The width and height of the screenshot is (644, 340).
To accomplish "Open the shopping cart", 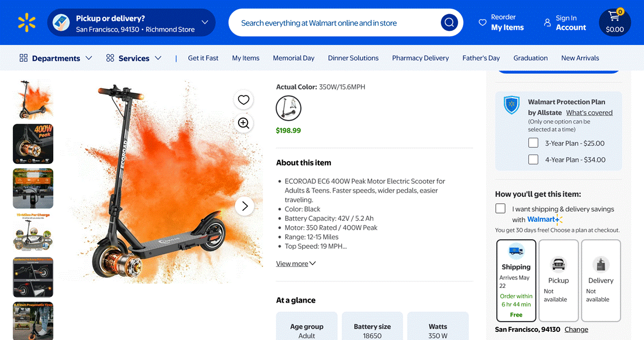I will 614,23.
